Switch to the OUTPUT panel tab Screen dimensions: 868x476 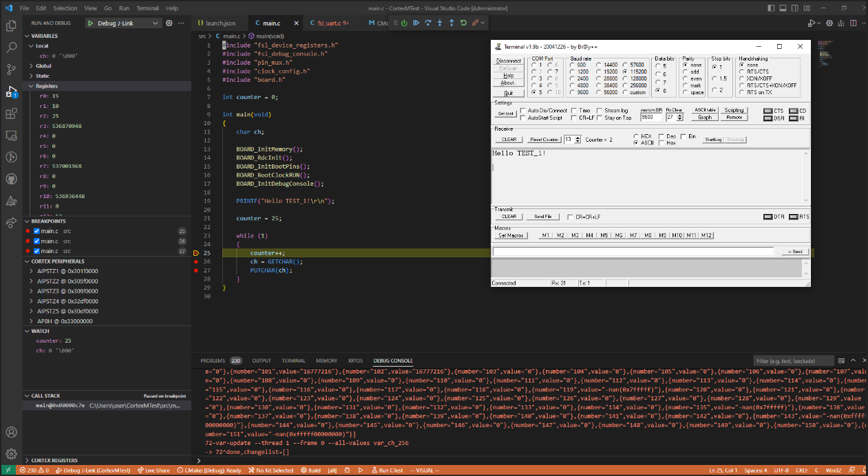point(261,360)
